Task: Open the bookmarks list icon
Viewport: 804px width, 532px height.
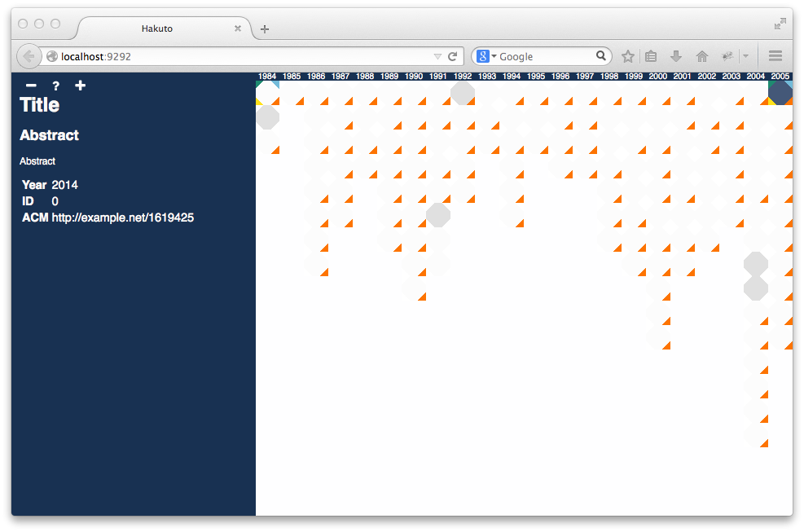Action: click(651, 56)
